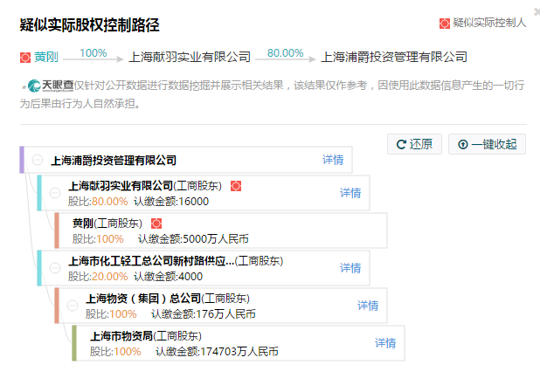This screenshot has height=392, width=540.
Task: Click red controller badge beside 黄刚(工商股东) tree node
Action: point(156,224)
